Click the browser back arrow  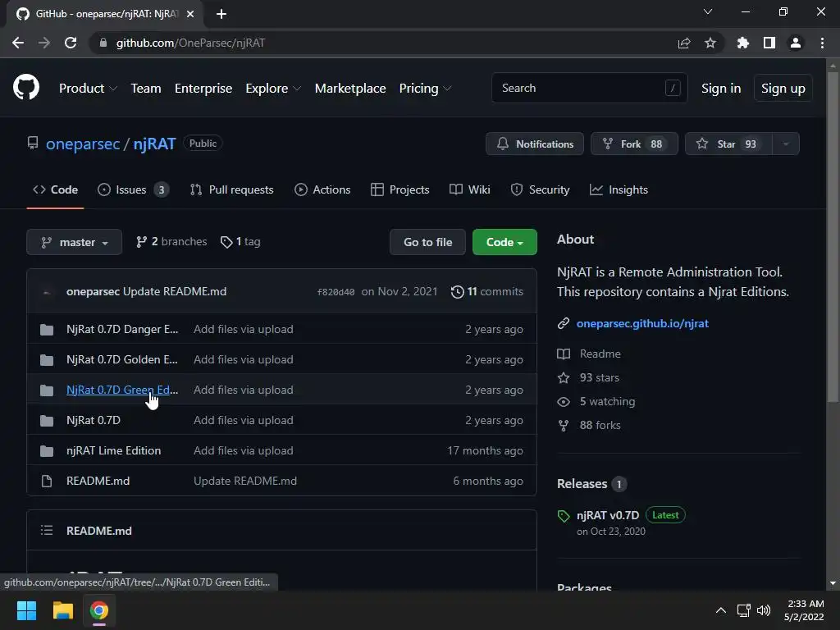tap(18, 43)
